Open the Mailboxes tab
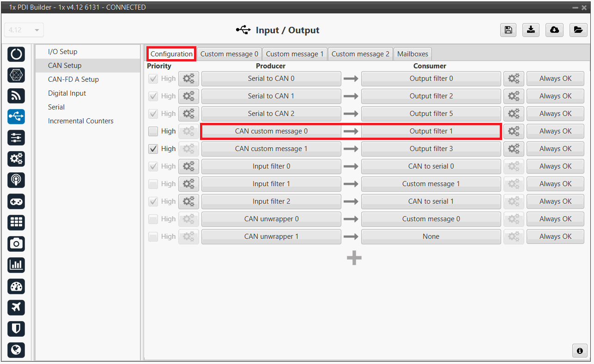Viewport: 594px width, 364px height. click(x=412, y=54)
